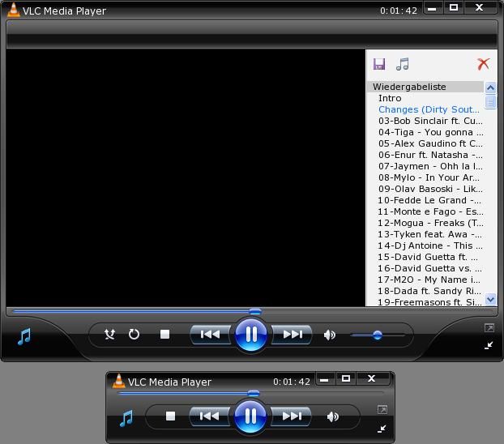Screen dimensions: 504x444
Task: Maximize the large VLC window
Action: click(x=454, y=7)
